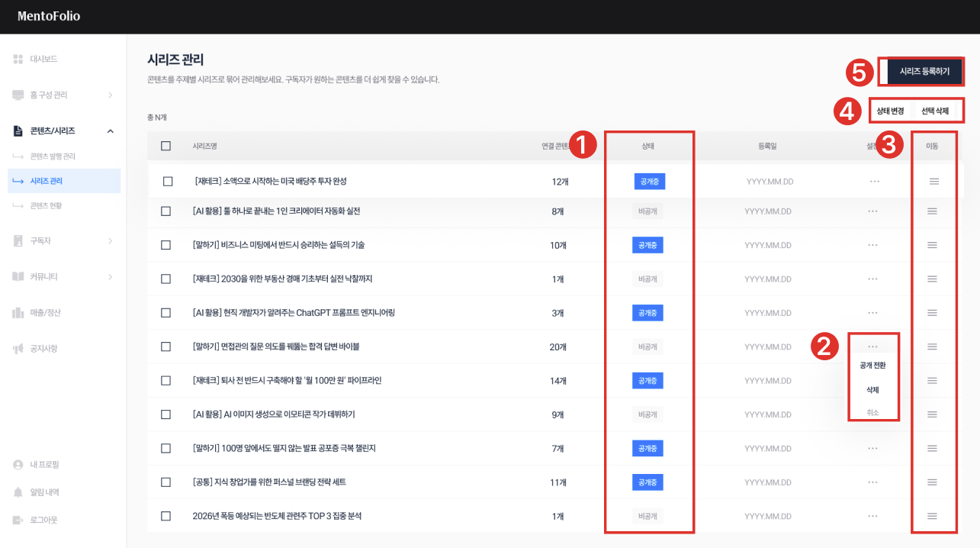The image size is (980, 548).
Task: Open 내 프로필 profile icon
Action: [18, 464]
